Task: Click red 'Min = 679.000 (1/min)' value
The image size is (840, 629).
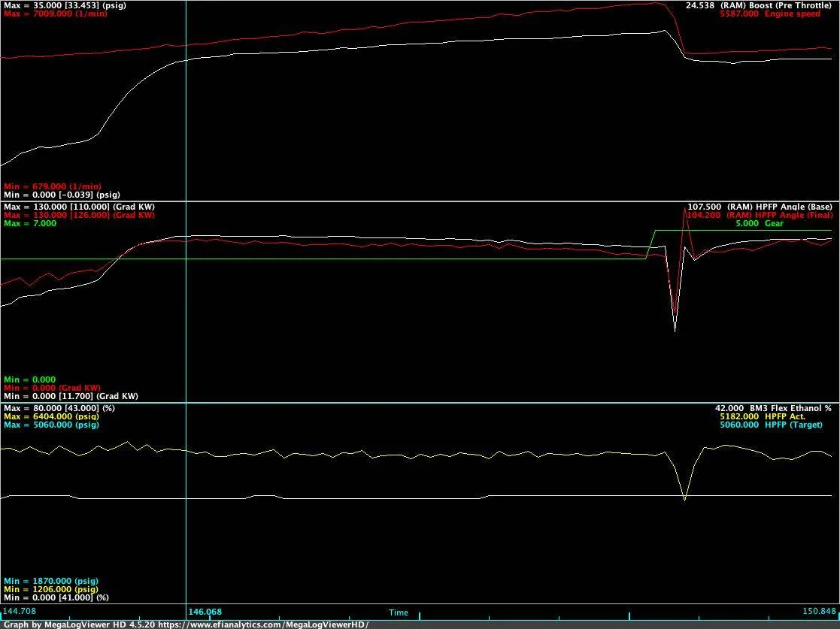Action: [53, 187]
